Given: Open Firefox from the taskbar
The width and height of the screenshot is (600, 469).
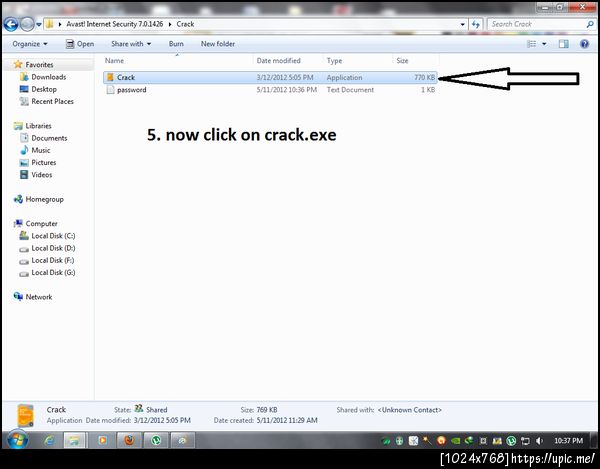Looking at the screenshot, I should tap(129, 441).
